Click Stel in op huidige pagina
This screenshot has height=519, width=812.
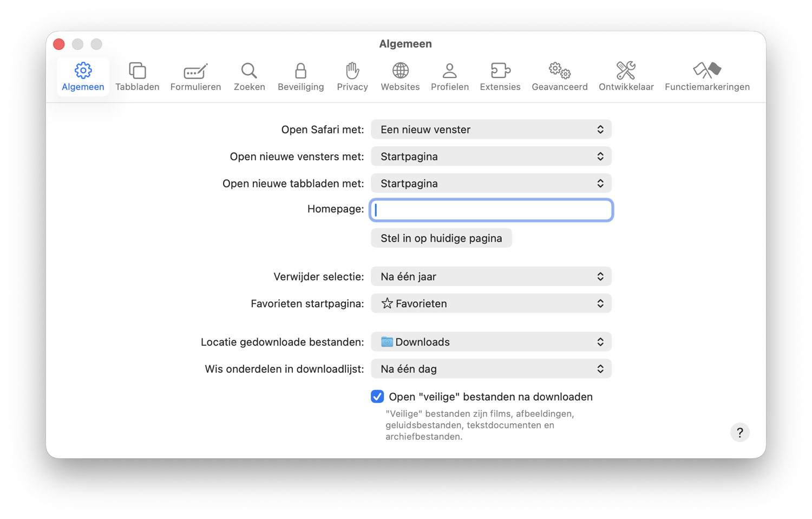(x=441, y=238)
